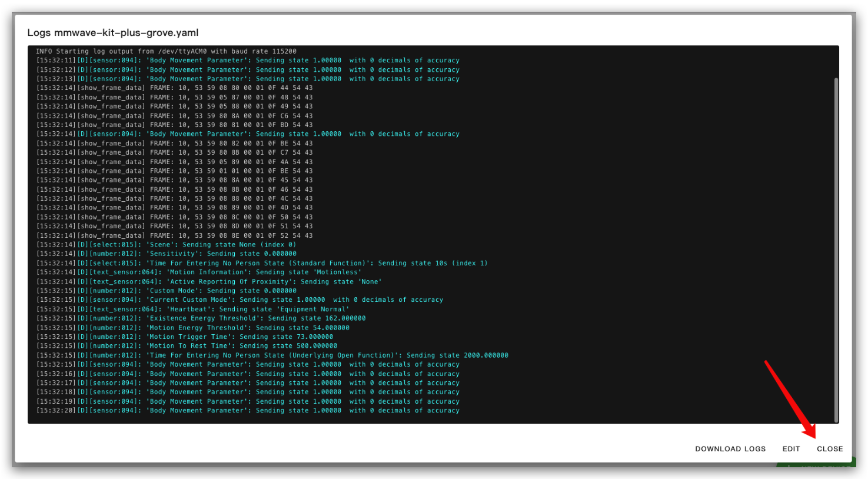The height and width of the screenshot is (479, 868).
Task: Click the frame line '53 59 05 89 00 01 0F 4A'
Action: pyautogui.click(x=174, y=162)
